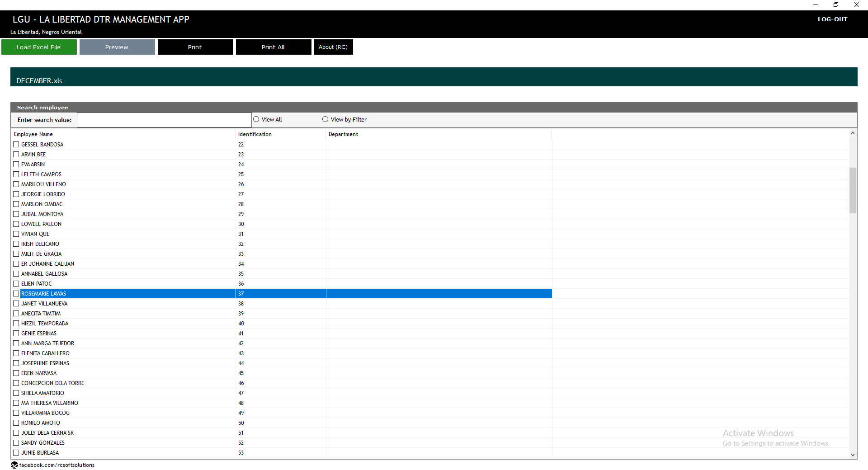The height and width of the screenshot is (470, 868).
Task: Select the View by Filter radio button
Action: coord(325,119)
